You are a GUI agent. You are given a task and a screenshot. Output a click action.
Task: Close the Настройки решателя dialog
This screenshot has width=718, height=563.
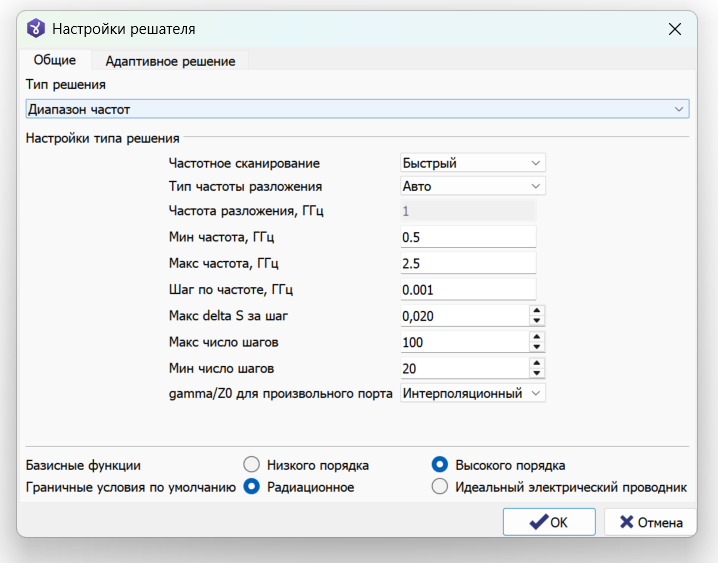pos(674,29)
